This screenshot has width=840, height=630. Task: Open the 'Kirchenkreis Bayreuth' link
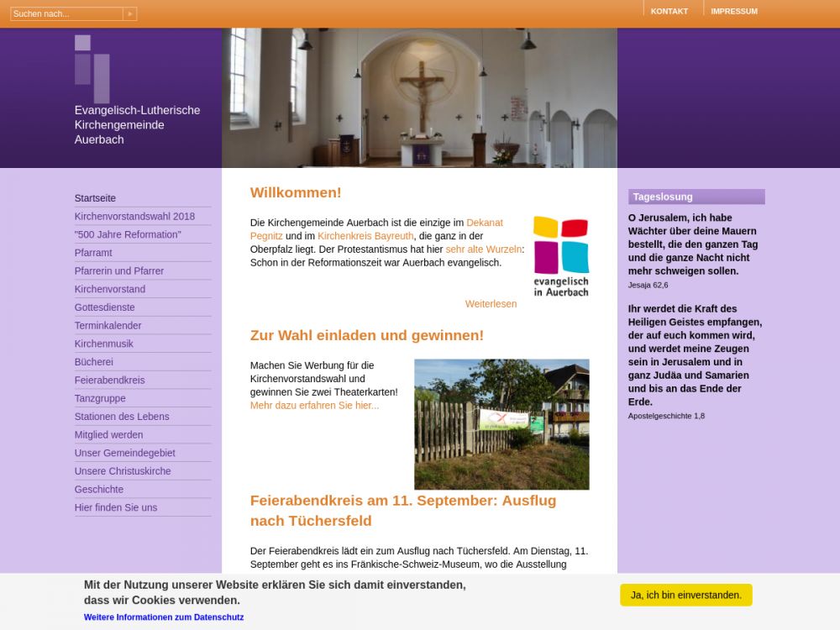[365, 236]
